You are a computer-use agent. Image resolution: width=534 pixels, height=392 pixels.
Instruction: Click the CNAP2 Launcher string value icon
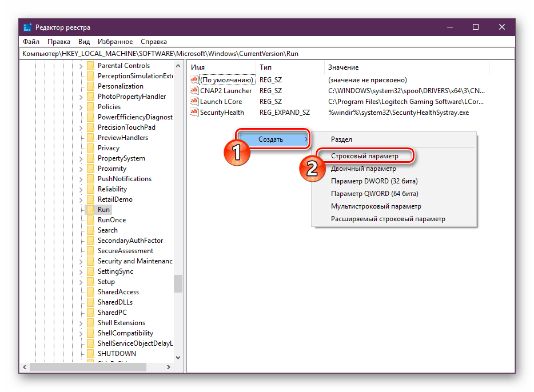coord(194,90)
